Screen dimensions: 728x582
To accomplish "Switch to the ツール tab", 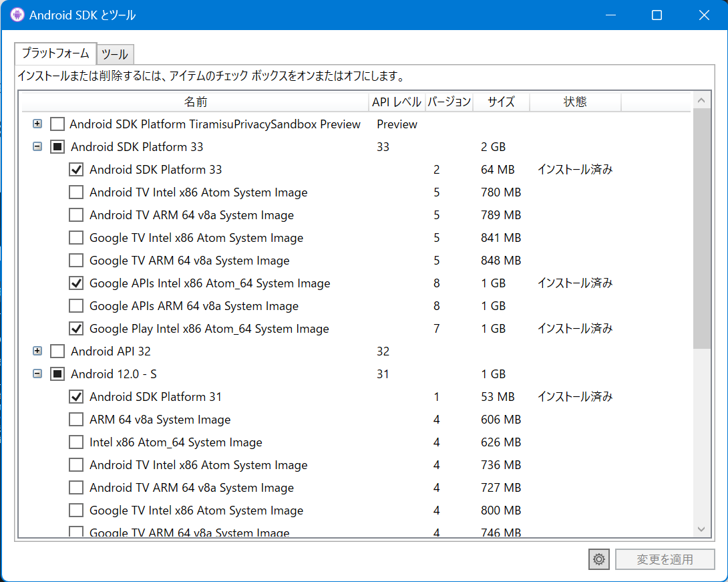I will (x=115, y=54).
